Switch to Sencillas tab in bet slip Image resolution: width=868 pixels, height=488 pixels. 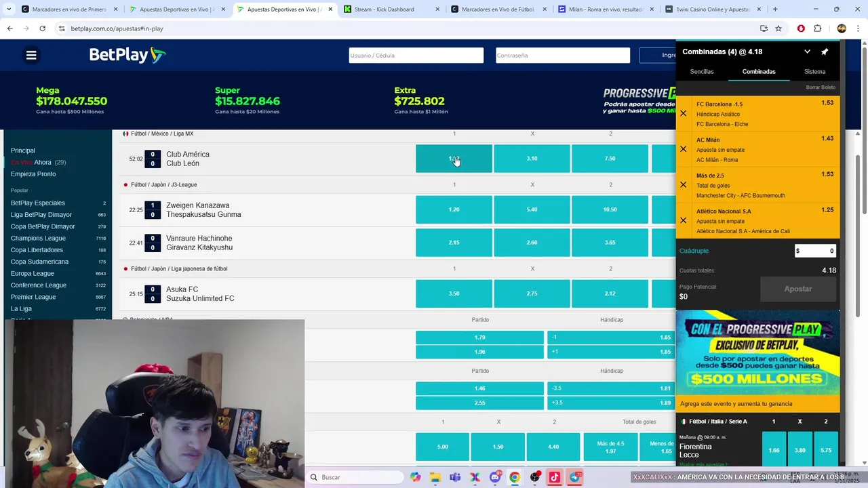[x=702, y=71]
